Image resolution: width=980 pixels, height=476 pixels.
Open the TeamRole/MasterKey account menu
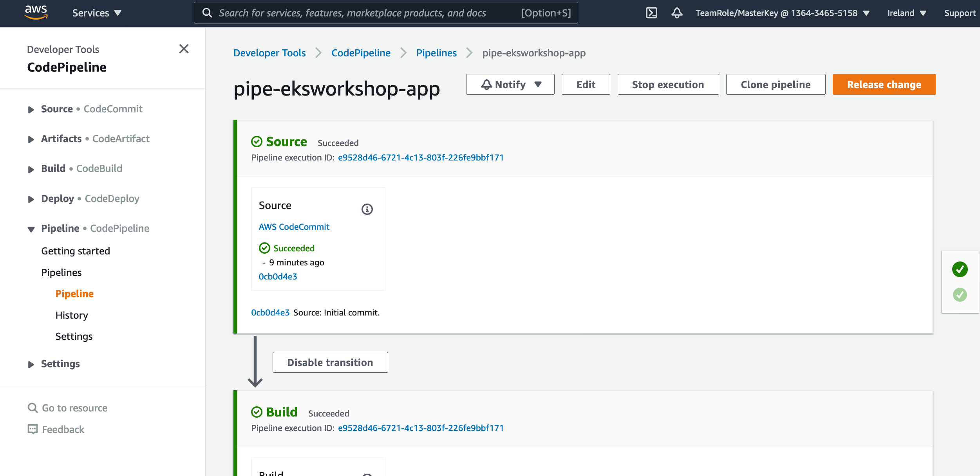783,13
